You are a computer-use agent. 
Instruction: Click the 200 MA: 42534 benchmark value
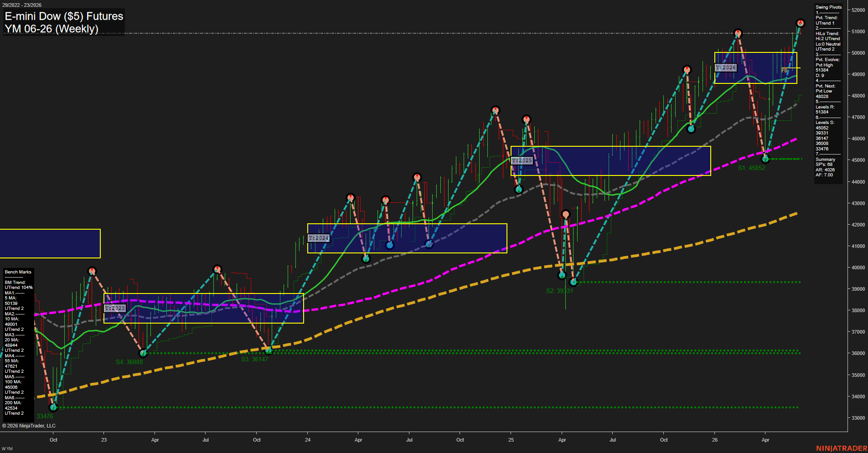(x=13, y=406)
